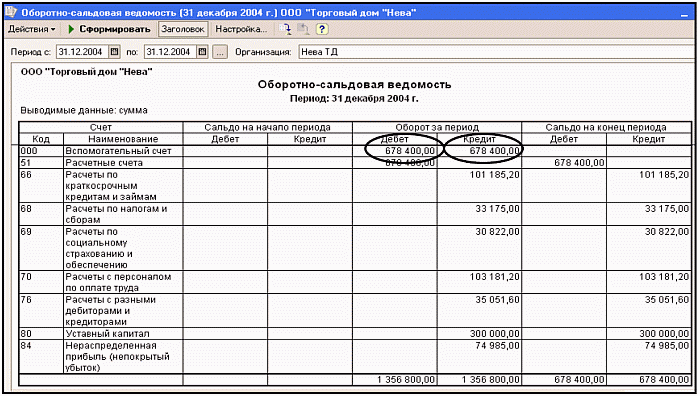The image size is (700, 396).
Task: Click the ellipsis period selection button
Action: (220, 52)
